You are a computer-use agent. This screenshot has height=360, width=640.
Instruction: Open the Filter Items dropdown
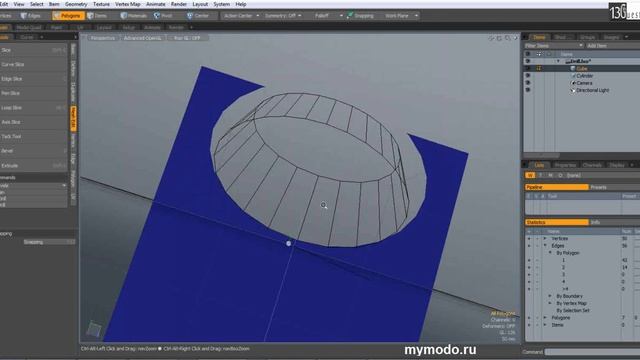coord(553,46)
